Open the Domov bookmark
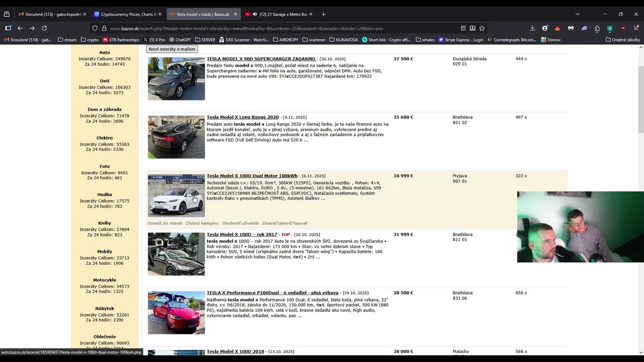The image size is (644, 362). pos(551,40)
